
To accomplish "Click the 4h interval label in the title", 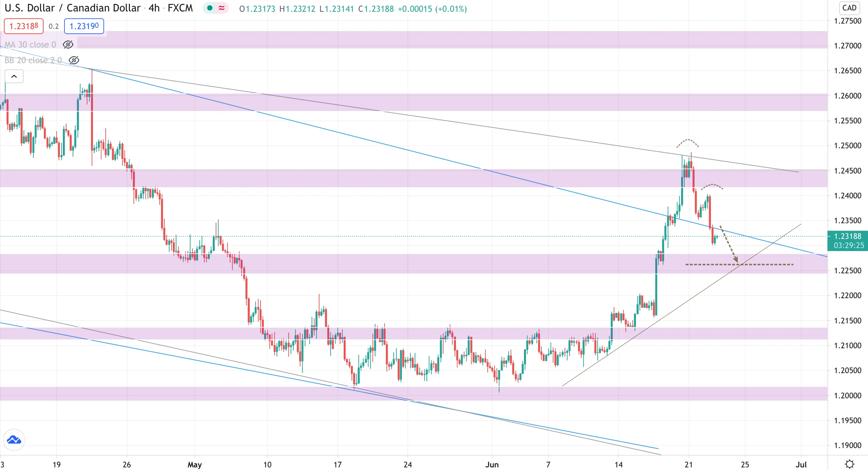I will coord(154,8).
